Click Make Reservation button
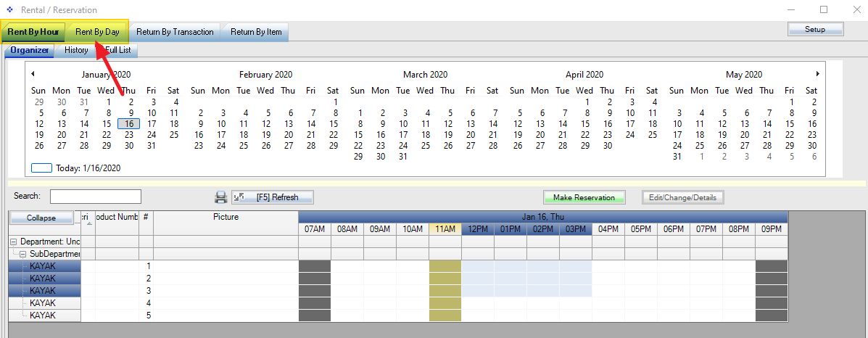 click(x=584, y=197)
